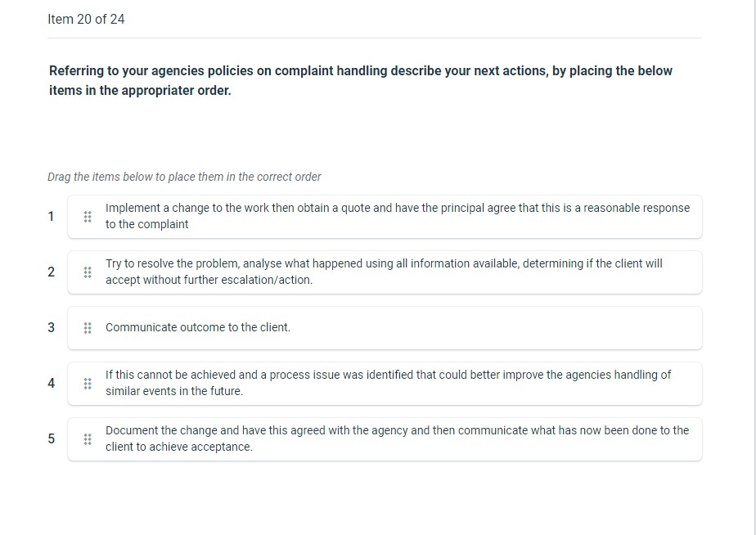The width and height of the screenshot is (756, 535).
Task: Click the number label 3
Action: pos(51,327)
